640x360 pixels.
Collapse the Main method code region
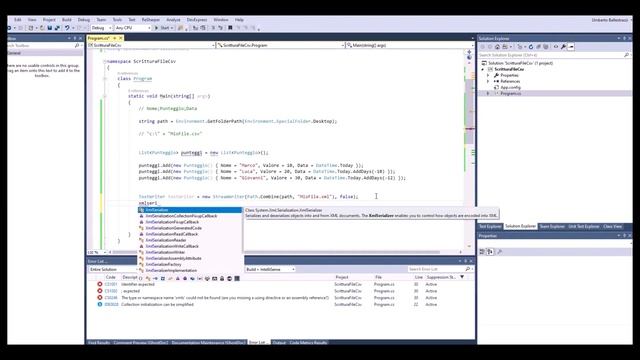(104, 96)
